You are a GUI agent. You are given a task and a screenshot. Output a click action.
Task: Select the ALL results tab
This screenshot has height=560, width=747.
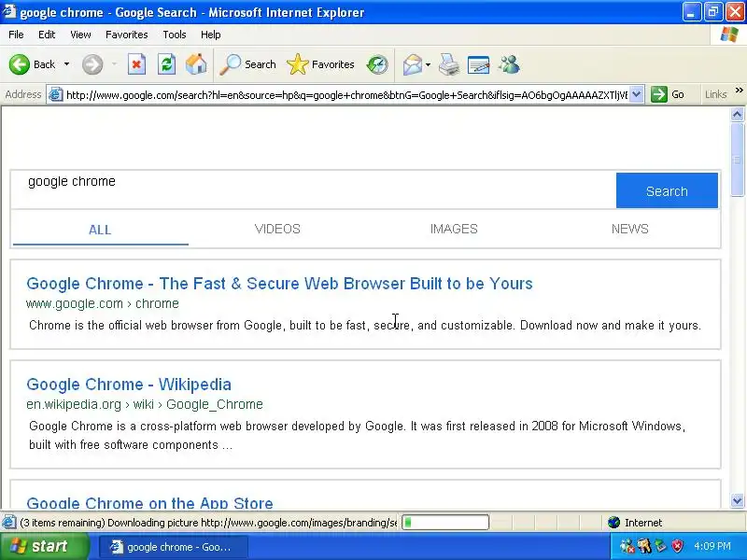point(100,230)
